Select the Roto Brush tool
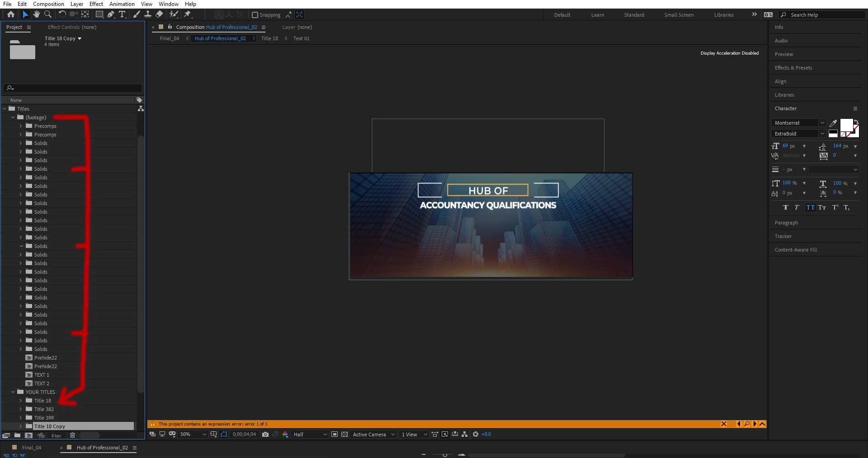Screen dimensions: 868x458 [x=174, y=14]
